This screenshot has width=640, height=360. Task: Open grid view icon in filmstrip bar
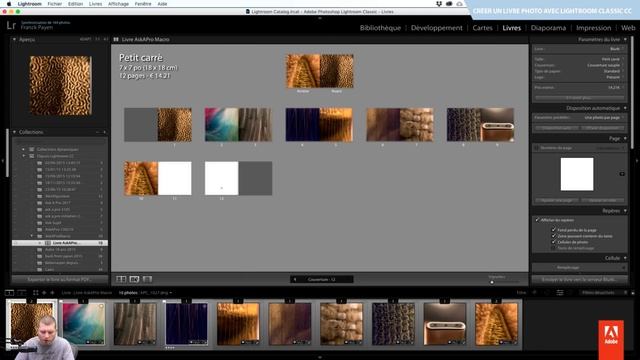coord(36,293)
